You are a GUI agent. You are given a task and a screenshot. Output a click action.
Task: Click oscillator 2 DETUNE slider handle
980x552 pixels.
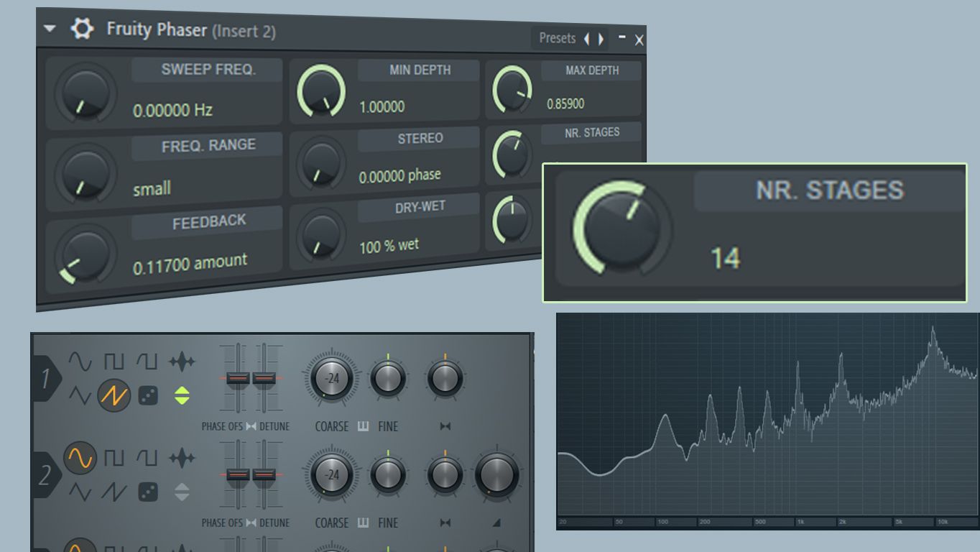(x=264, y=474)
